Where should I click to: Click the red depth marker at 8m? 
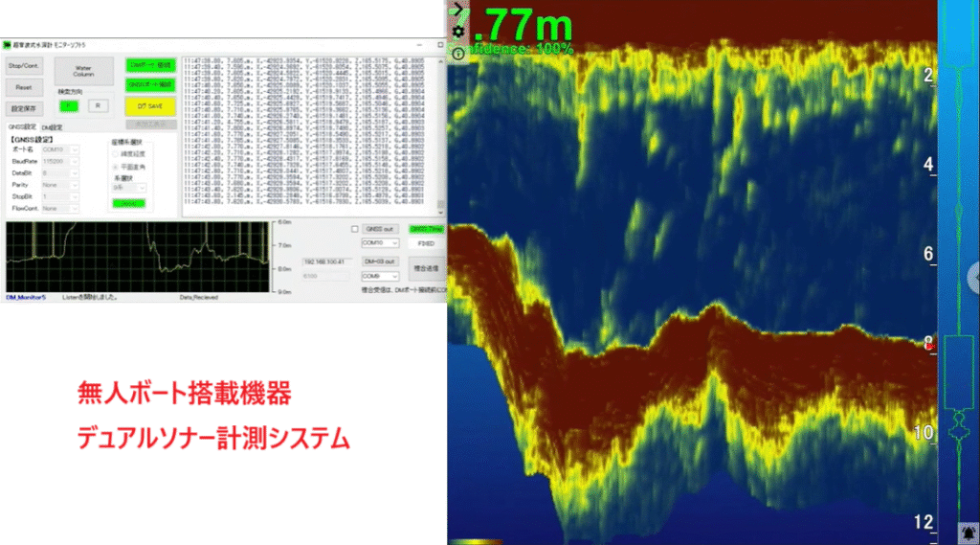930,344
